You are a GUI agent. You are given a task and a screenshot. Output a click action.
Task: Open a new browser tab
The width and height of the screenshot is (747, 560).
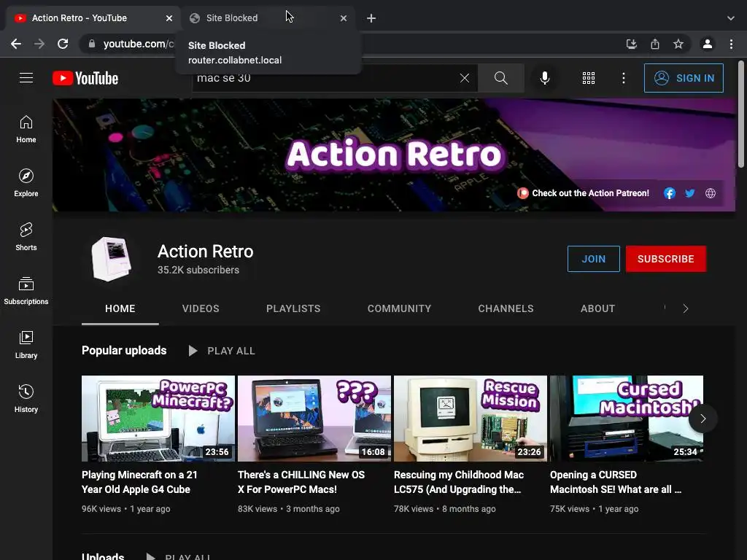(x=371, y=18)
